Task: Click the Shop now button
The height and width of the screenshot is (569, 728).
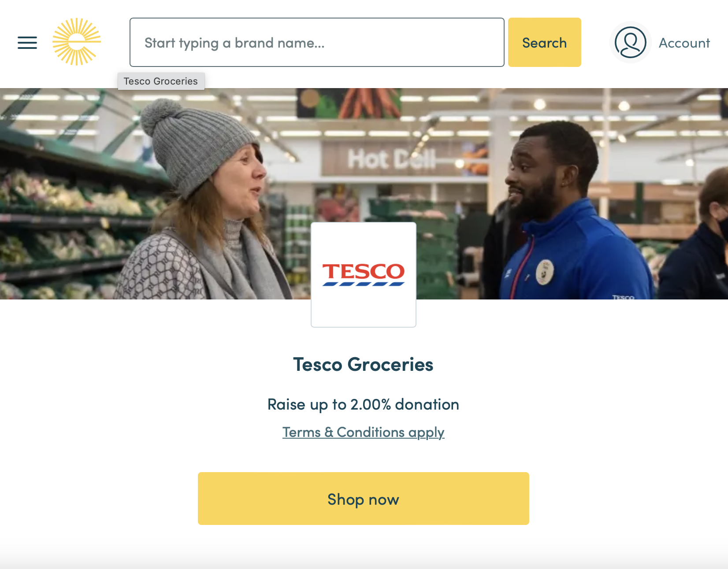Action: click(364, 499)
